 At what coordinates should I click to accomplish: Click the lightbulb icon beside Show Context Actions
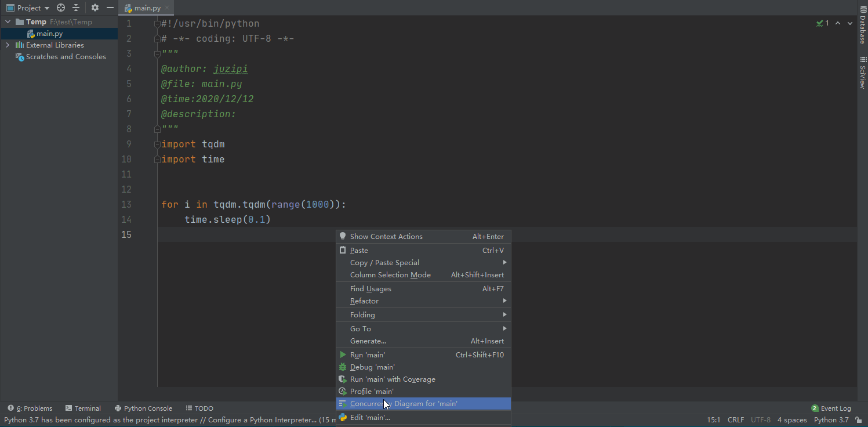pos(343,237)
